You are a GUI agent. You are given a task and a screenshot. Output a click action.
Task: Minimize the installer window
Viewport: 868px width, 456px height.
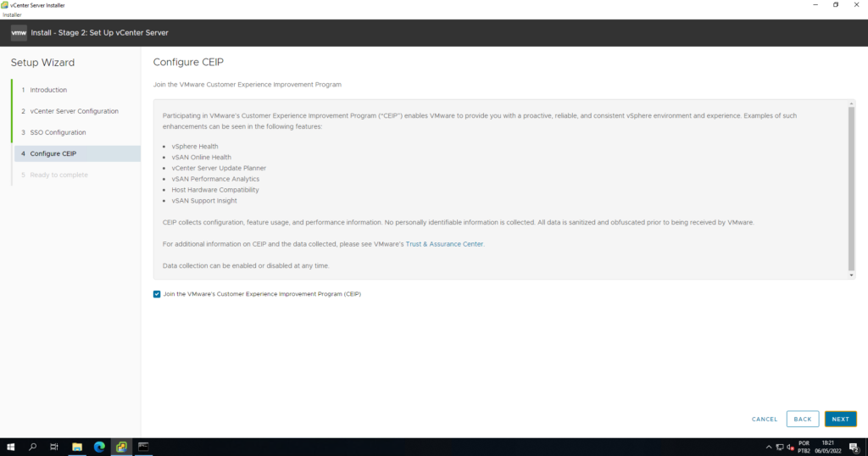[x=815, y=5]
